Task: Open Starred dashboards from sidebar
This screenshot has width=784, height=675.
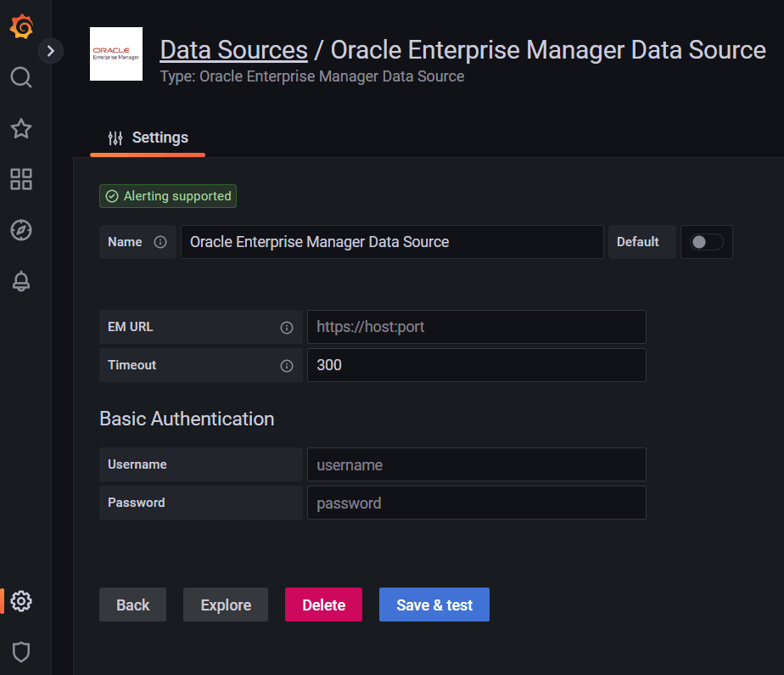Action: (x=20, y=128)
